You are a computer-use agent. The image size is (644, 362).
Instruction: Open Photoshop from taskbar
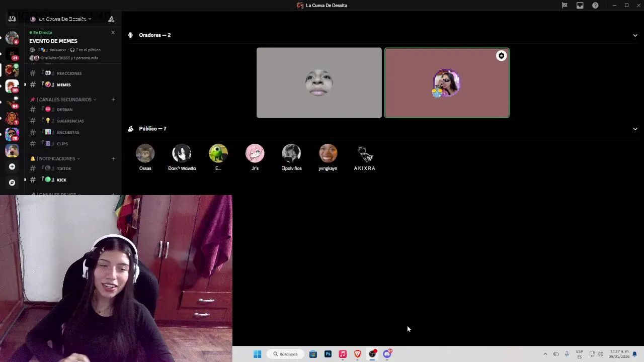pos(328,354)
